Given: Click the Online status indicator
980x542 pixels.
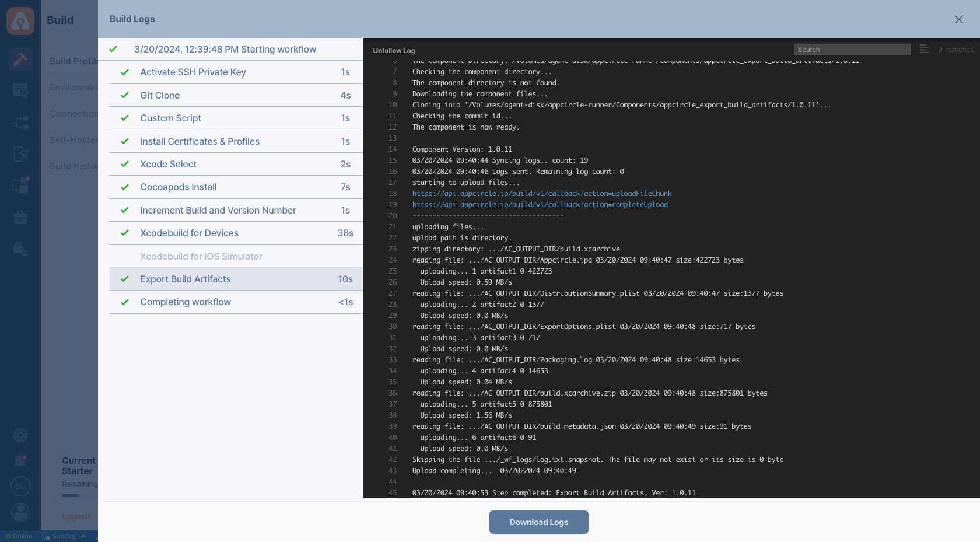Looking at the screenshot, I should (19, 536).
